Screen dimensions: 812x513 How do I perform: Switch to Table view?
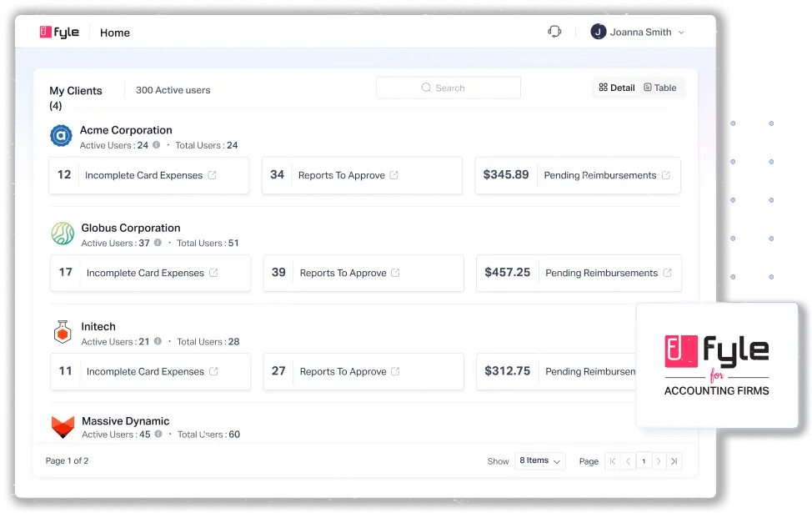point(659,88)
